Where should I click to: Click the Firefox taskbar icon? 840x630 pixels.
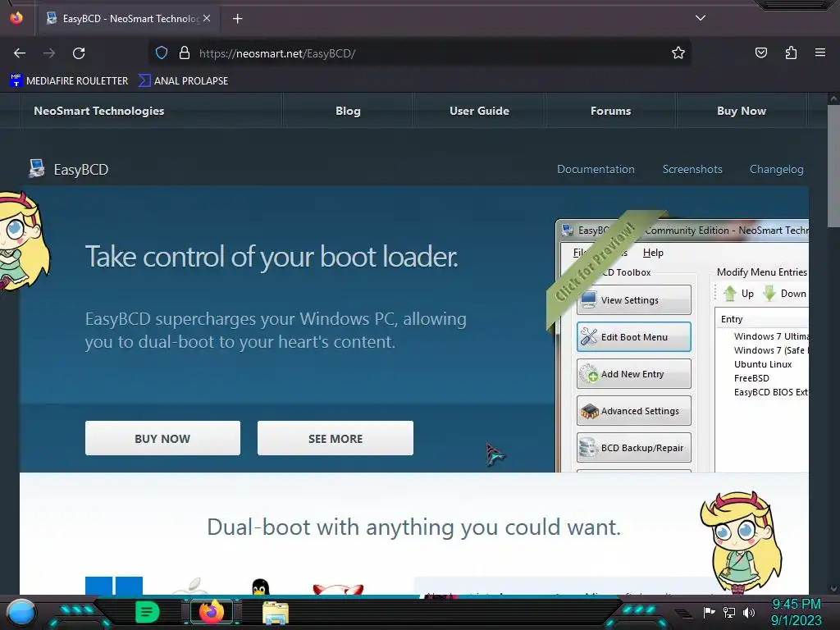[x=212, y=612]
